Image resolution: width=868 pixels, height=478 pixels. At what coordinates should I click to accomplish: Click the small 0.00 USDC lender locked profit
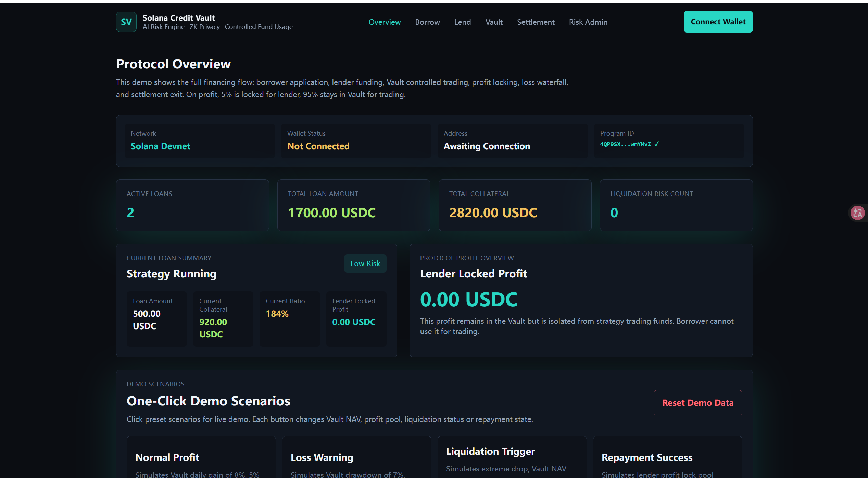click(354, 322)
